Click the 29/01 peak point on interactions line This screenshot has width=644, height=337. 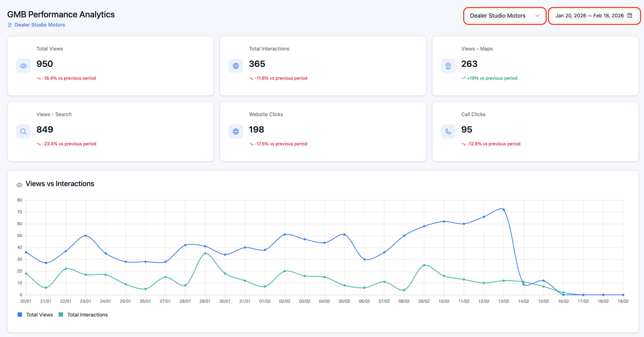pos(205,253)
